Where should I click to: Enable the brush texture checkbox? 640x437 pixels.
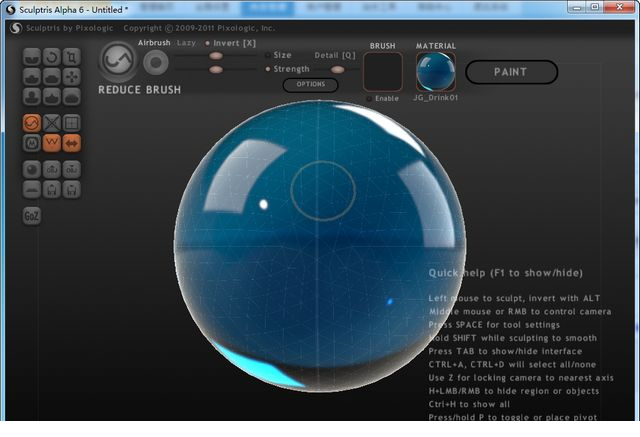[x=369, y=98]
